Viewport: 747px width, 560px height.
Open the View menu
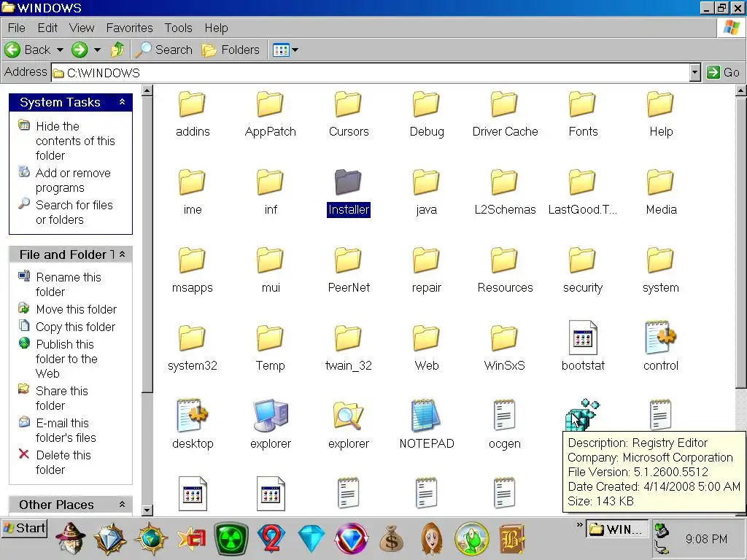82,28
